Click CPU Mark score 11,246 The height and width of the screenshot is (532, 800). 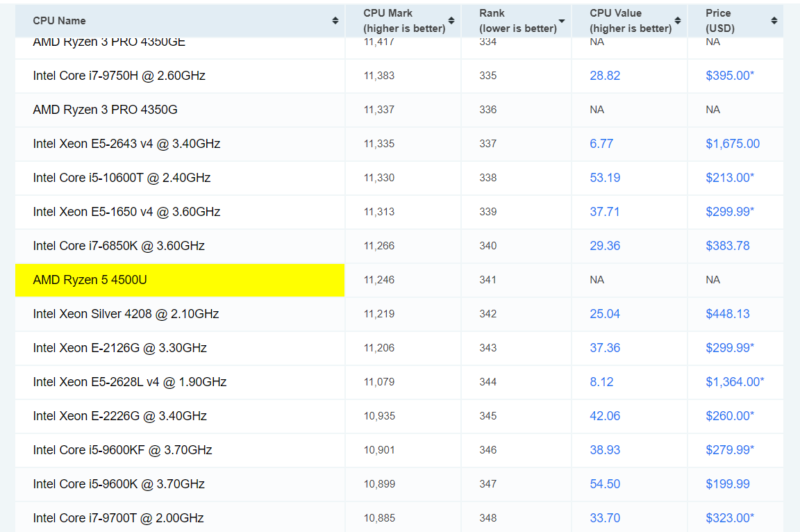(379, 280)
